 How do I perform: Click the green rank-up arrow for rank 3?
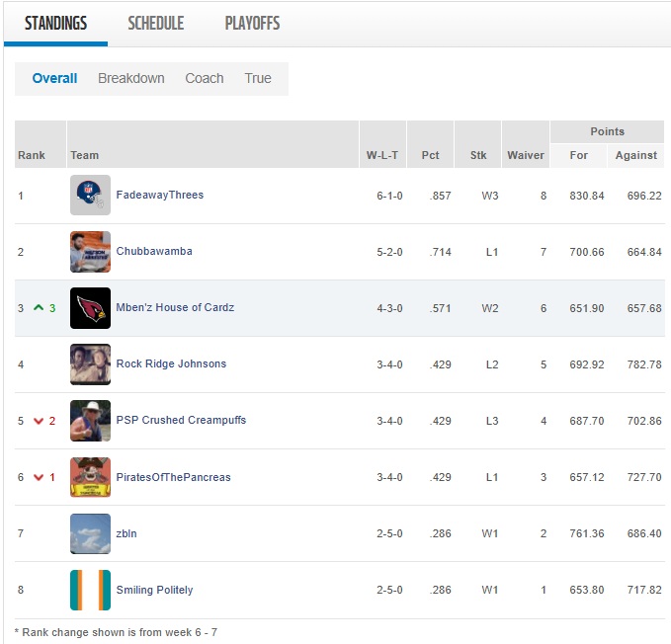[x=39, y=308]
